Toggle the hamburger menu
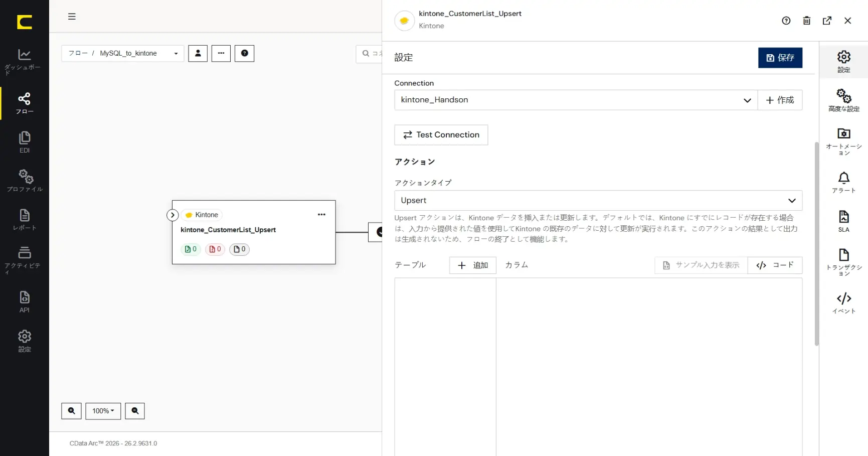This screenshot has height=456, width=868. (x=72, y=17)
